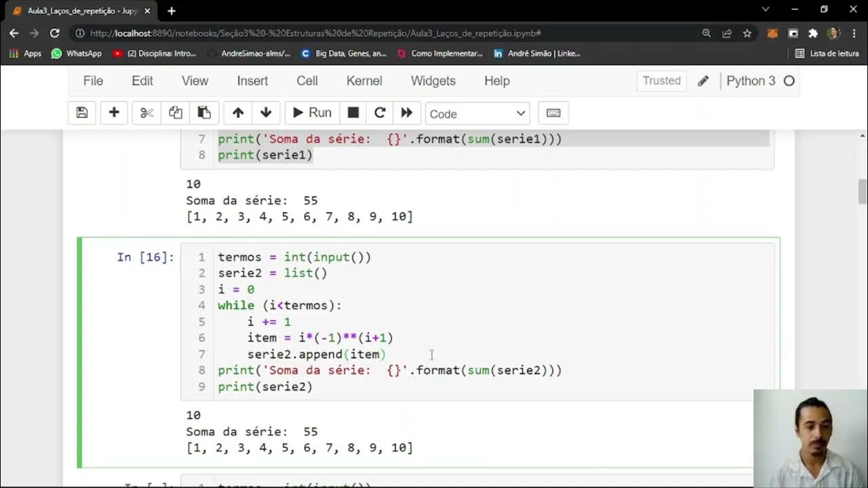Open the Edit menu
The width and height of the screenshot is (868, 488).
[x=142, y=81]
